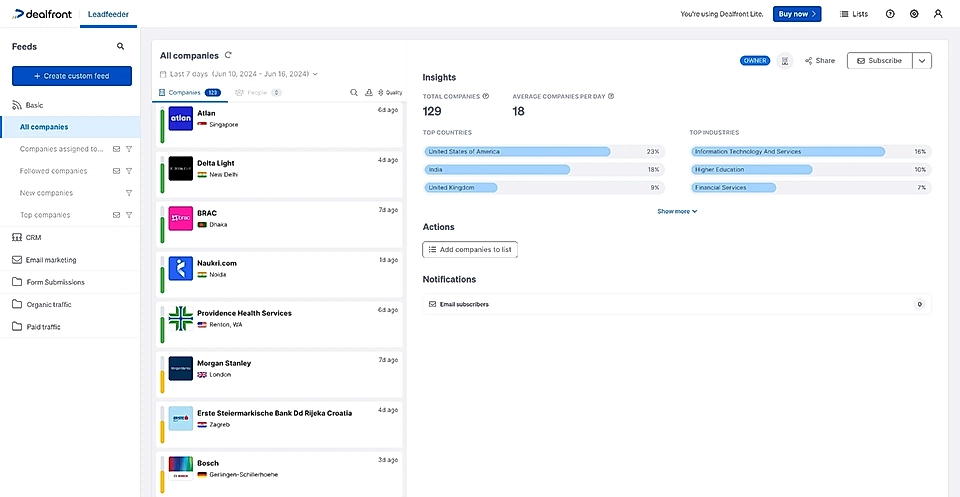Click the export download icon in list toolbar

click(369, 92)
